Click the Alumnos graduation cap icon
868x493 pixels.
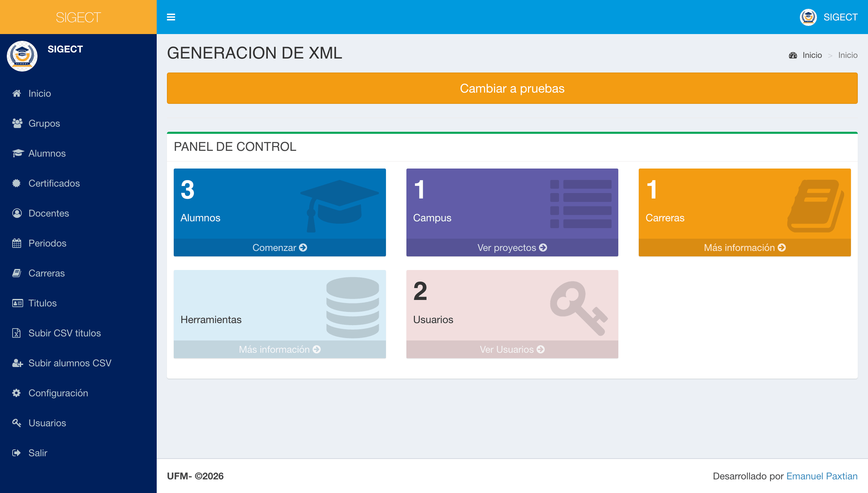(x=17, y=153)
